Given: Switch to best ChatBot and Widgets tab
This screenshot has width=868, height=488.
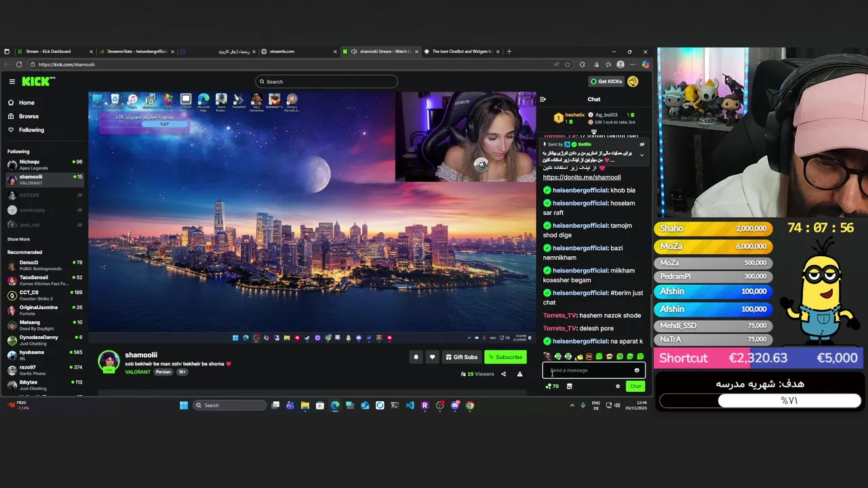Looking at the screenshot, I should coord(461,52).
